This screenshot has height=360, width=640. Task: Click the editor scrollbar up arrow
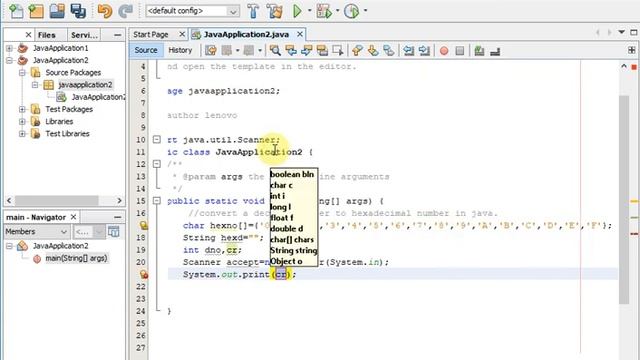pyautogui.click(x=624, y=66)
